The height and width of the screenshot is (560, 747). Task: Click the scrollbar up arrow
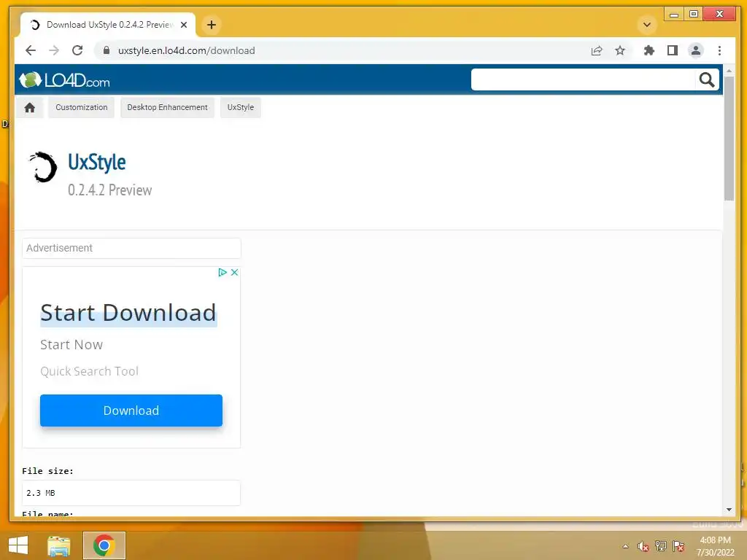[729, 71]
